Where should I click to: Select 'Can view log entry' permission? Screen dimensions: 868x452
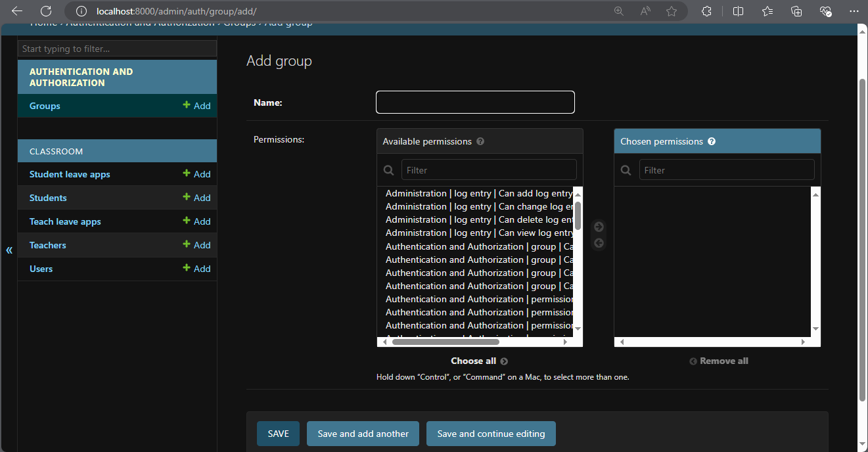478,233
